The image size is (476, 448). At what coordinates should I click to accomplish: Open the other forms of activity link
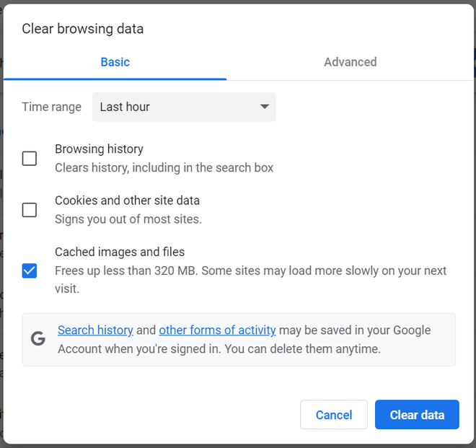[x=217, y=330]
